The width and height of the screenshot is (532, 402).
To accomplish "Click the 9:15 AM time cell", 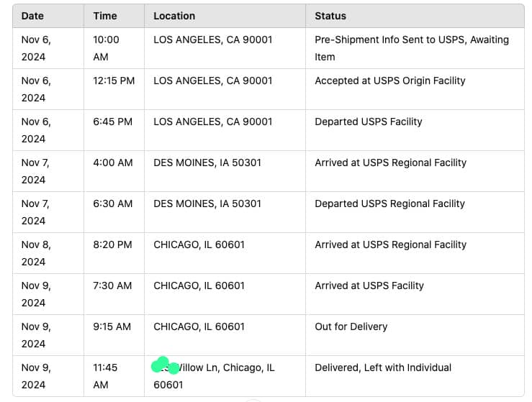I will pos(112,326).
